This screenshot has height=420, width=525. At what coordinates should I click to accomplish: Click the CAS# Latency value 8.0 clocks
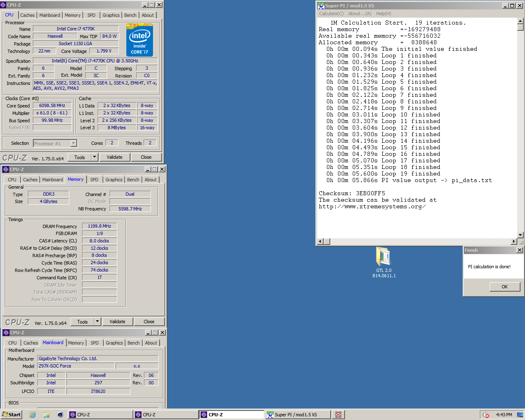click(99, 241)
